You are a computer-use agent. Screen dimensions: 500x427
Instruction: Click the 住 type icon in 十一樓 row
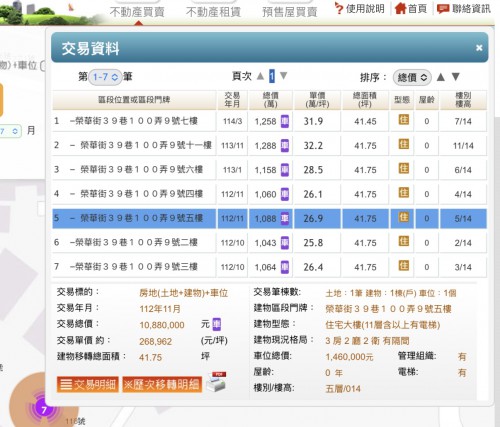pos(403,144)
